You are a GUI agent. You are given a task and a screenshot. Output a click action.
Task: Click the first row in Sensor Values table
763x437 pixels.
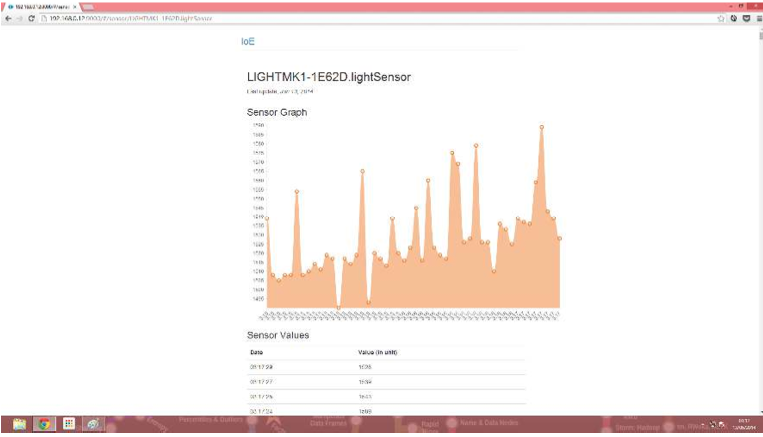pos(386,367)
